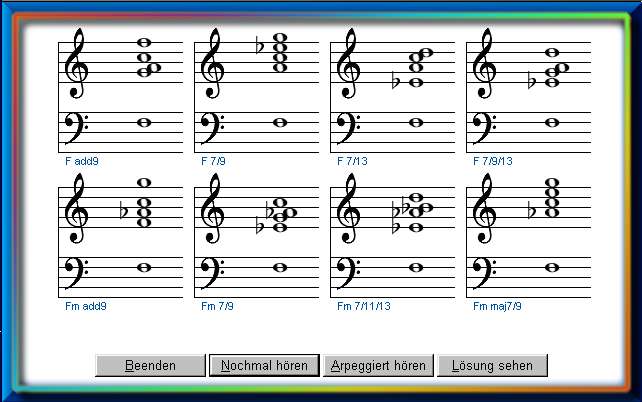Click the bass clef on the Fm 7/9 staff

point(211,269)
